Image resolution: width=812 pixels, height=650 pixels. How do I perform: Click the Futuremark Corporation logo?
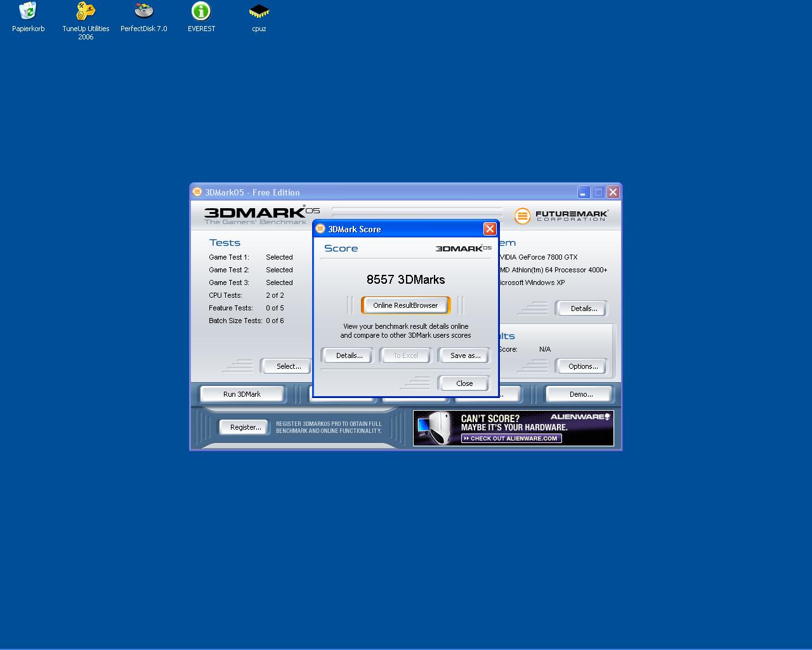click(x=561, y=216)
